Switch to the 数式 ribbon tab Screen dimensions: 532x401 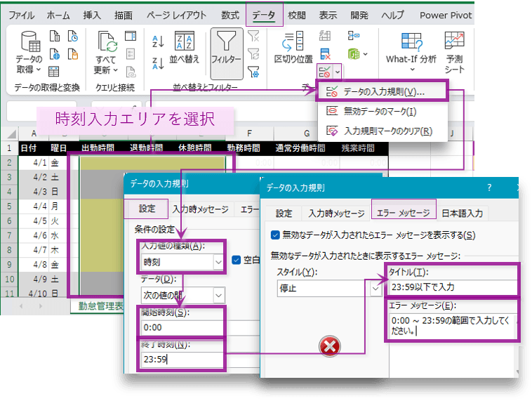[x=230, y=15]
